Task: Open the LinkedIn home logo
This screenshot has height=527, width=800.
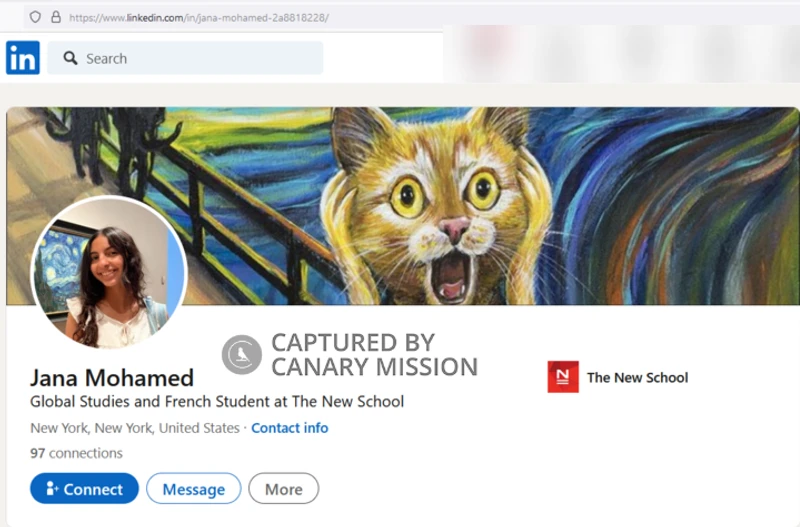Action: 23,58
